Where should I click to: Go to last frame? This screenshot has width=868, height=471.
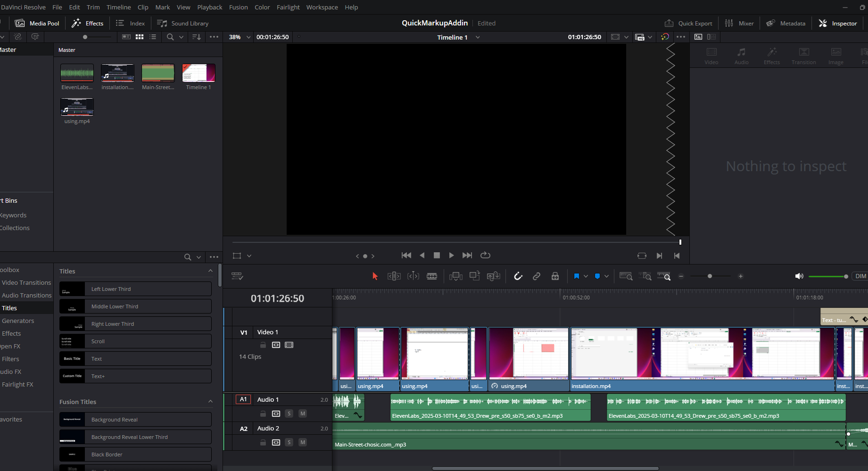(x=467, y=256)
